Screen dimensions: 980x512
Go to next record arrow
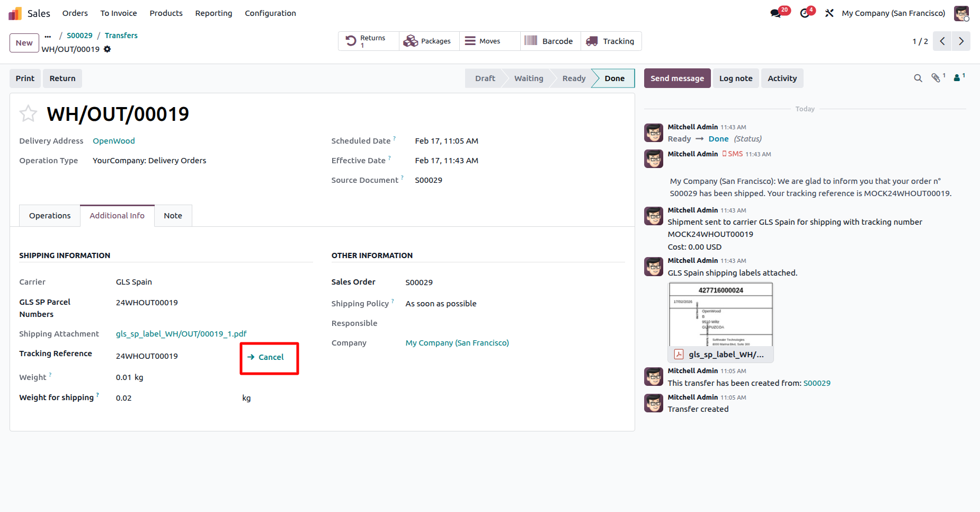tap(961, 41)
